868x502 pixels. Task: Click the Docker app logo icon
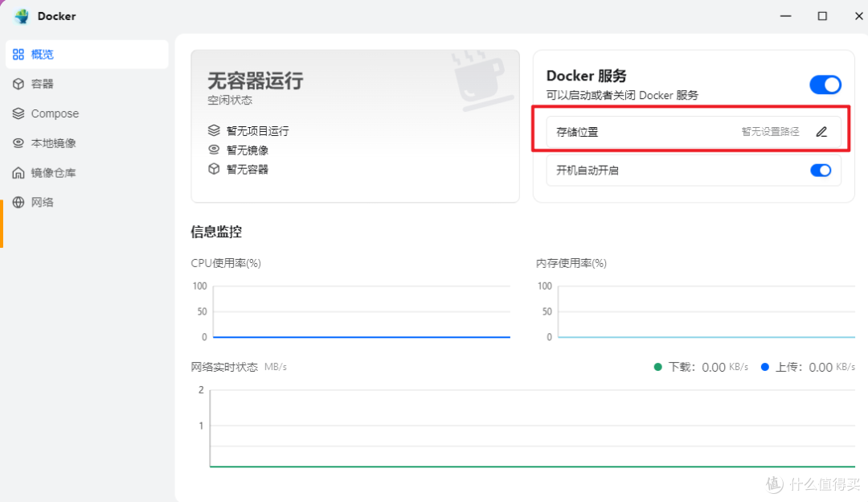pyautogui.click(x=22, y=16)
